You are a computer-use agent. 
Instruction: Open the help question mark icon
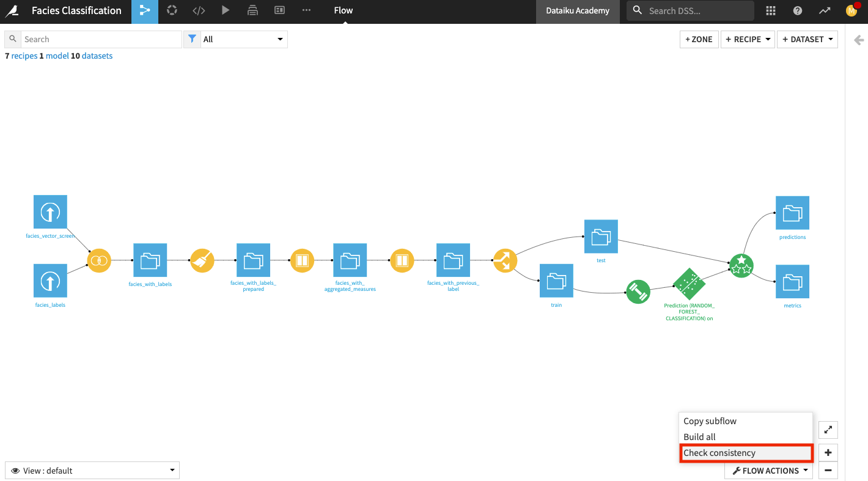pyautogui.click(x=798, y=10)
